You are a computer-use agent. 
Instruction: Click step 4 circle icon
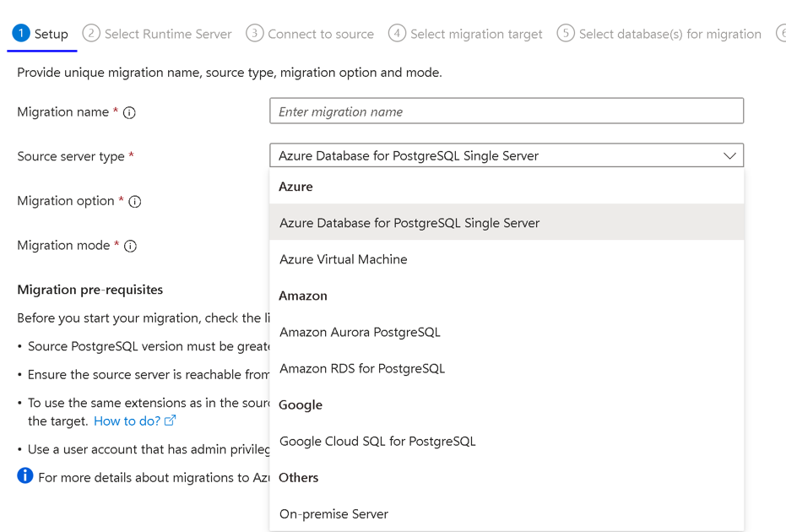click(397, 33)
